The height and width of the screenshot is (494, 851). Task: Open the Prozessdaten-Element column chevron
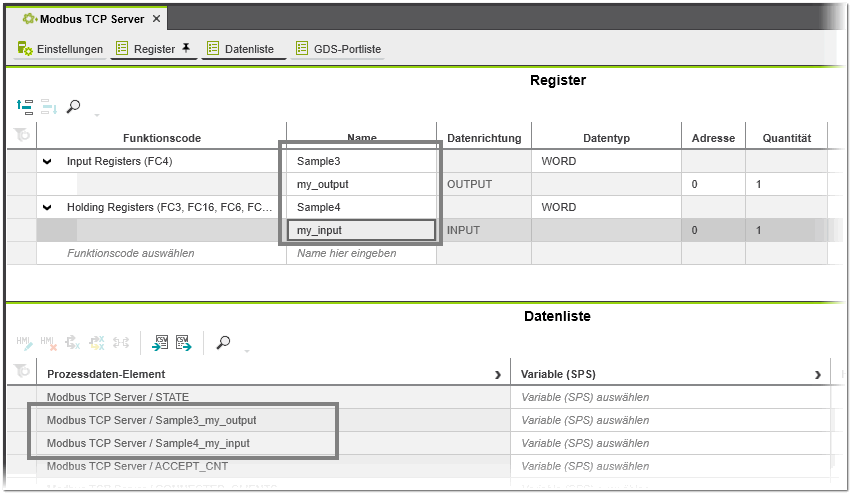click(x=498, y=375)
